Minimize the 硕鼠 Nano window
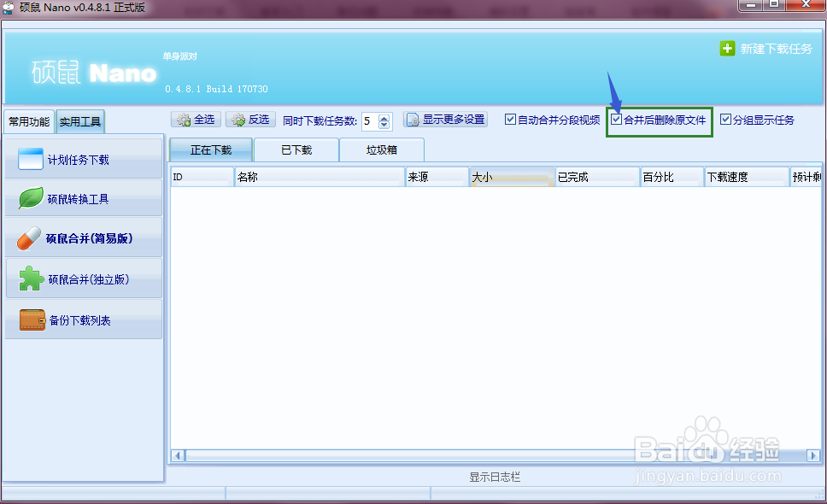The height and width of the screenshot is (504, 827). click(x=750, y=5)
